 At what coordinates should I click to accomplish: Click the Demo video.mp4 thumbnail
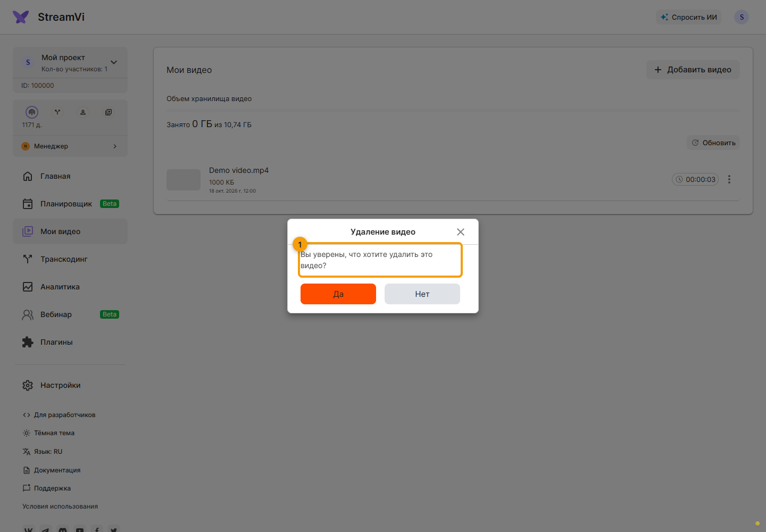(x=184, y=180)
